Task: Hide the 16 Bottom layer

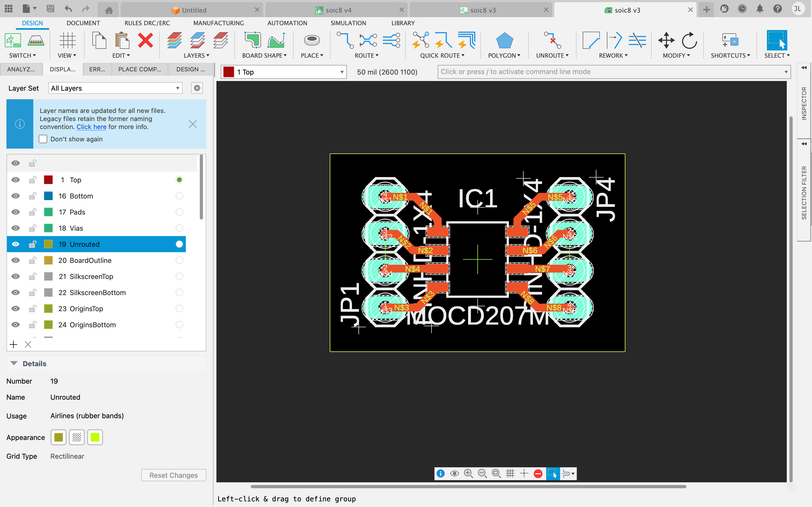Action: pyautogui.click(x=15, y=196)
